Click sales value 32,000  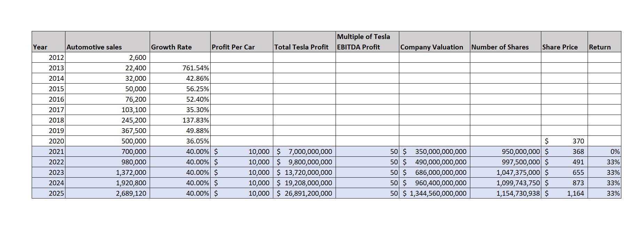point(108,78)
